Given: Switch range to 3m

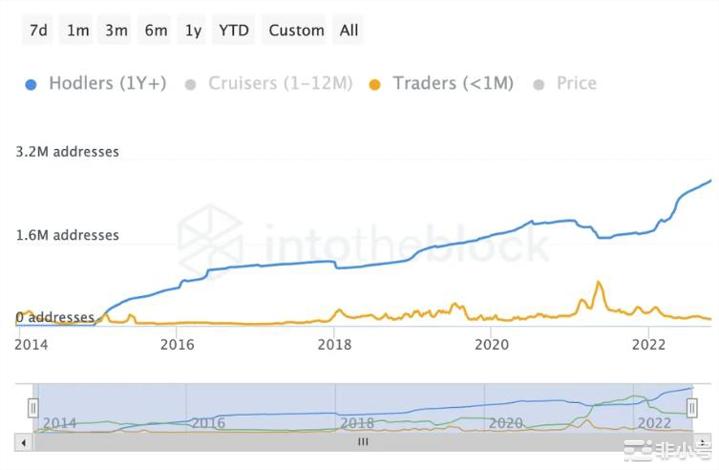Looking at the screenshot, I should pyautogui.click(x=116, y=30).
